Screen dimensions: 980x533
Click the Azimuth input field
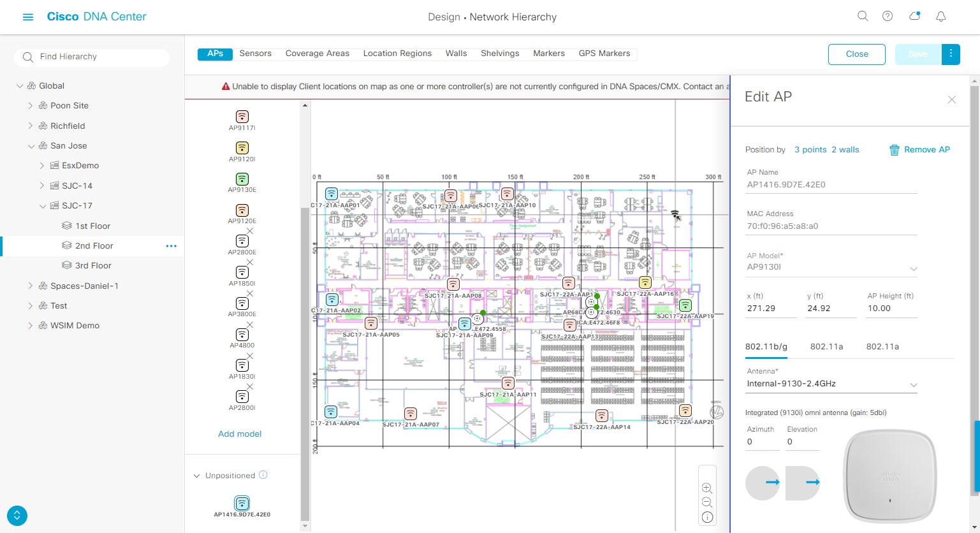coord(763,442)
